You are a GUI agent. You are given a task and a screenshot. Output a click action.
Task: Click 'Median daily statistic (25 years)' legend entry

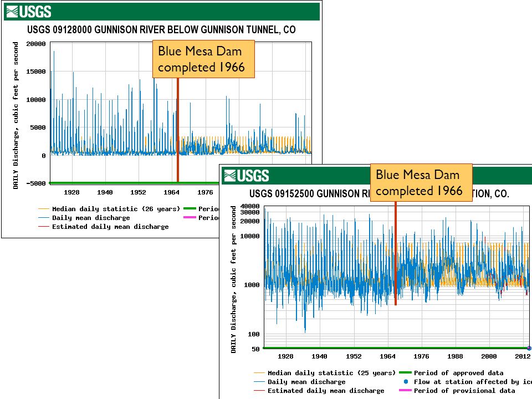point(325,373)
